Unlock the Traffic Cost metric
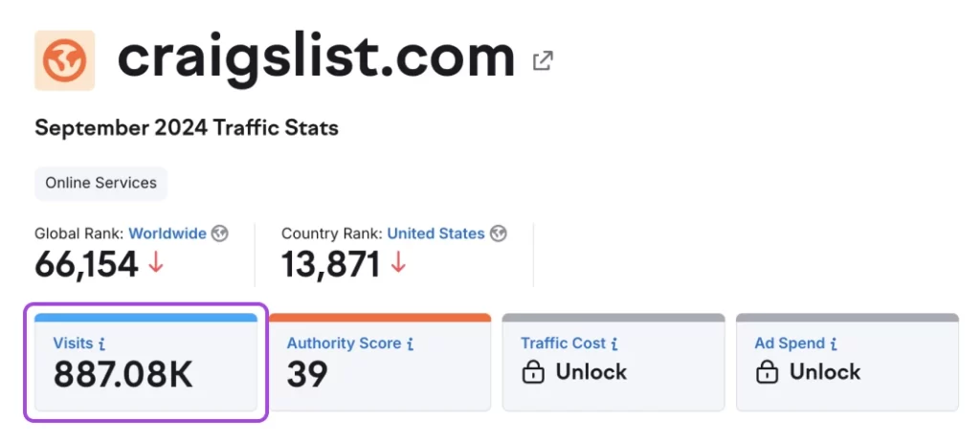980x444 pixels. (590, 372)
